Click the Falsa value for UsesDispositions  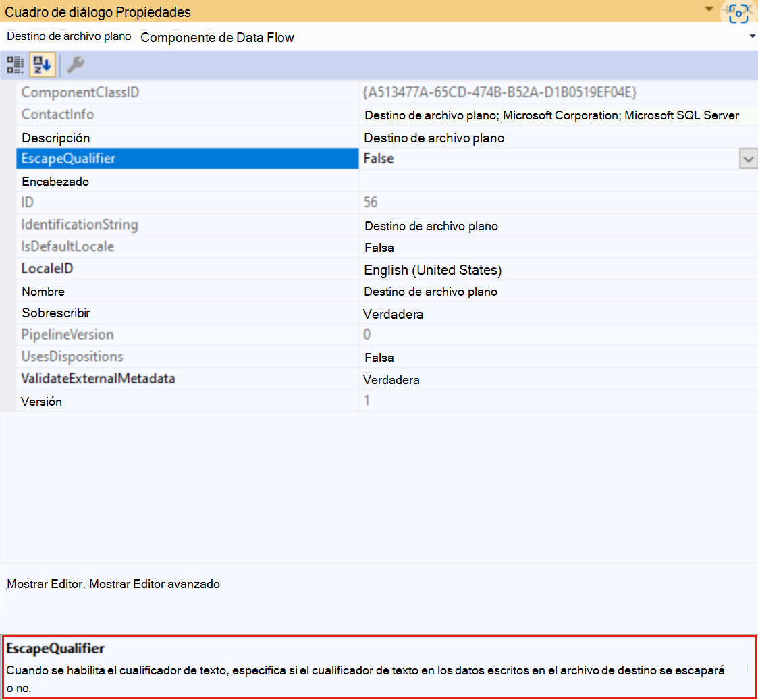[379, 358]
